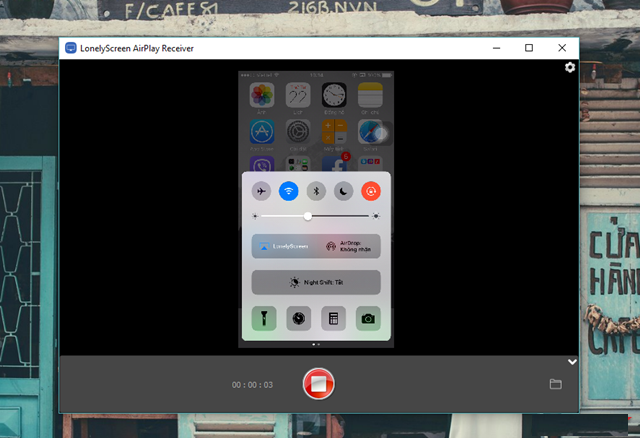Stop the recording with red button

tap(318, 384)
